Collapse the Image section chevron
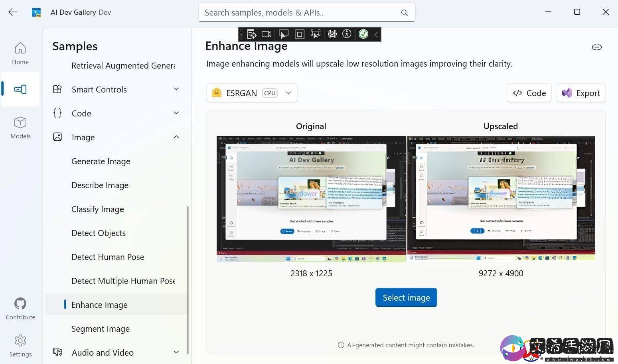 click(x=176, y=137)
